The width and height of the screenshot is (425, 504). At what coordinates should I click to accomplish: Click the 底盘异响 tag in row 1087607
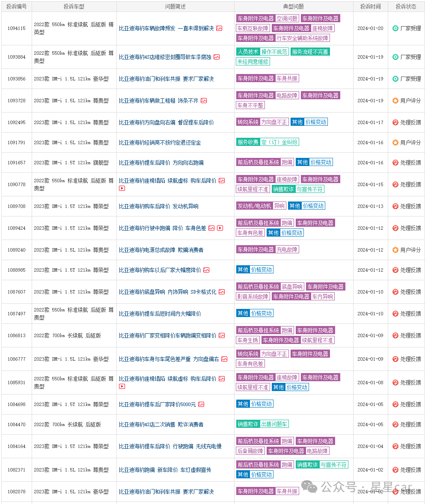click(292, 287)
